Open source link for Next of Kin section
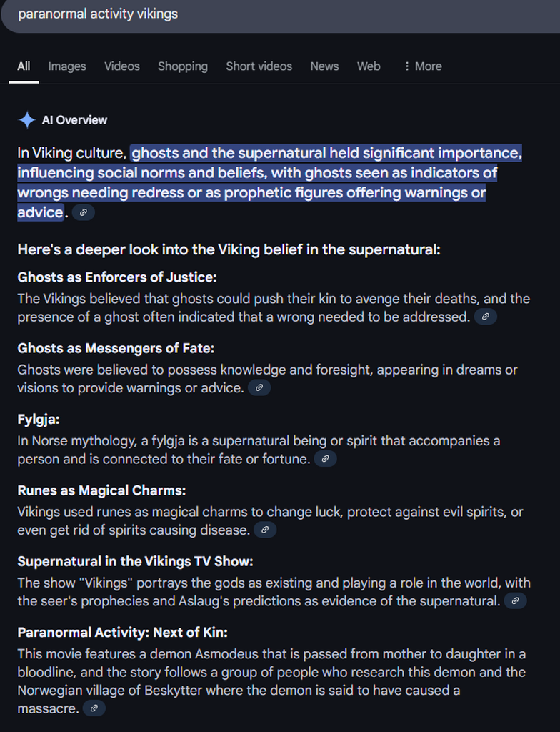This screenshot has width=560, height=732. click(94, 708)
